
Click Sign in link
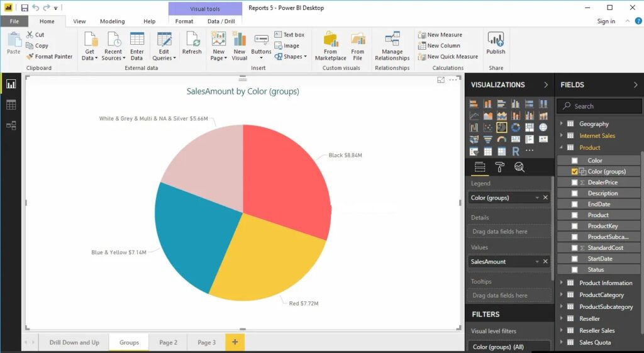click(x=606, y=21)
